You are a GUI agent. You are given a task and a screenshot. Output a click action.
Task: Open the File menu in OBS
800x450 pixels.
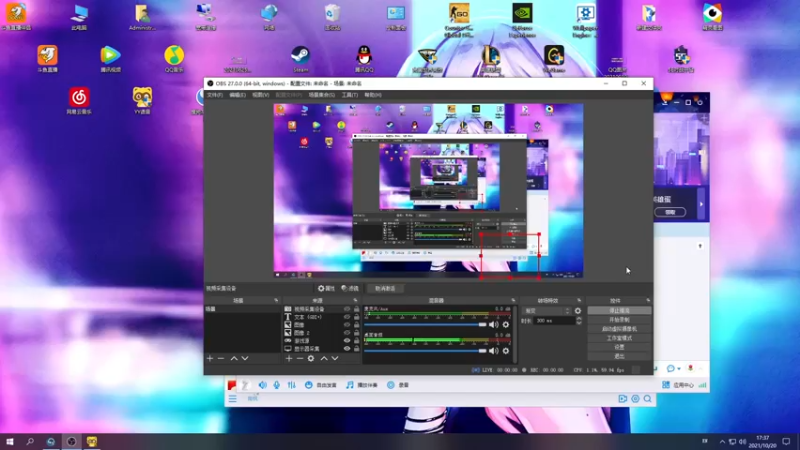point(214,95)
